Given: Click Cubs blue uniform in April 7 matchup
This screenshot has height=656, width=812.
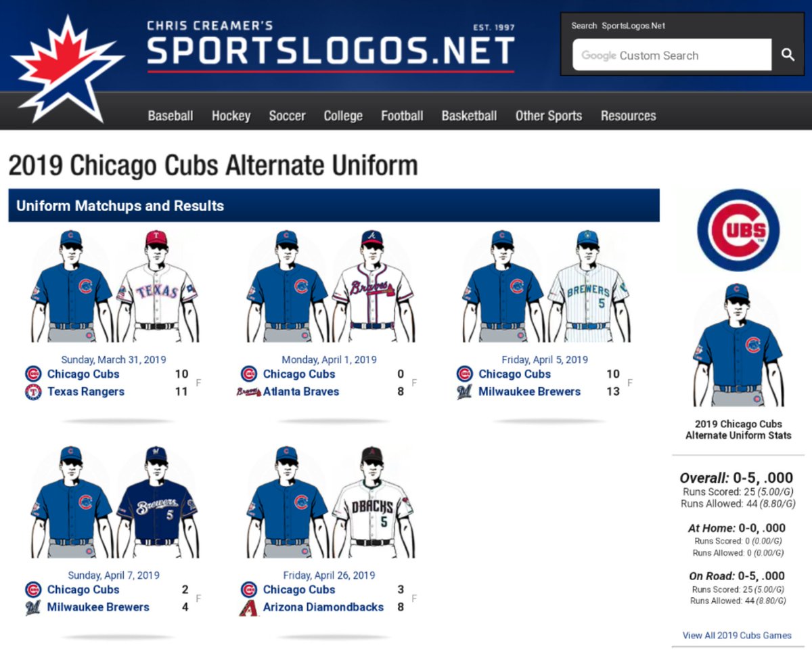Looking at the screenshot, I should click(71, 502).
